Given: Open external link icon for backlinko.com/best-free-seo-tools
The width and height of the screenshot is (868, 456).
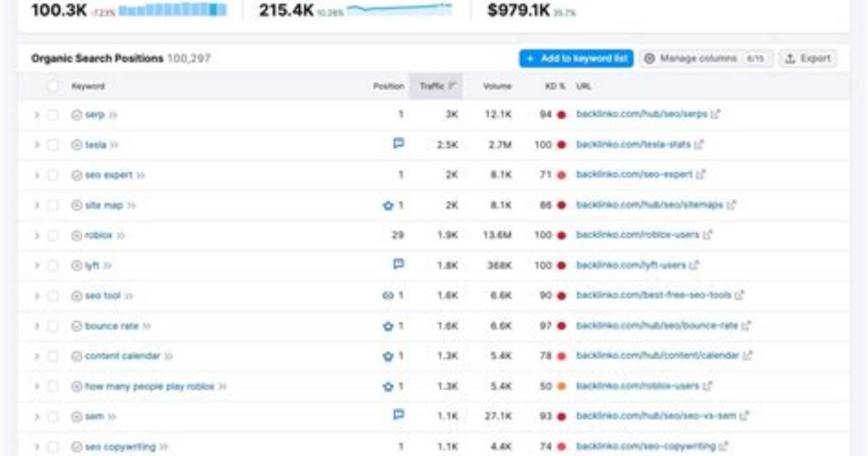Looking at the screenshot, I should point(740,296).
